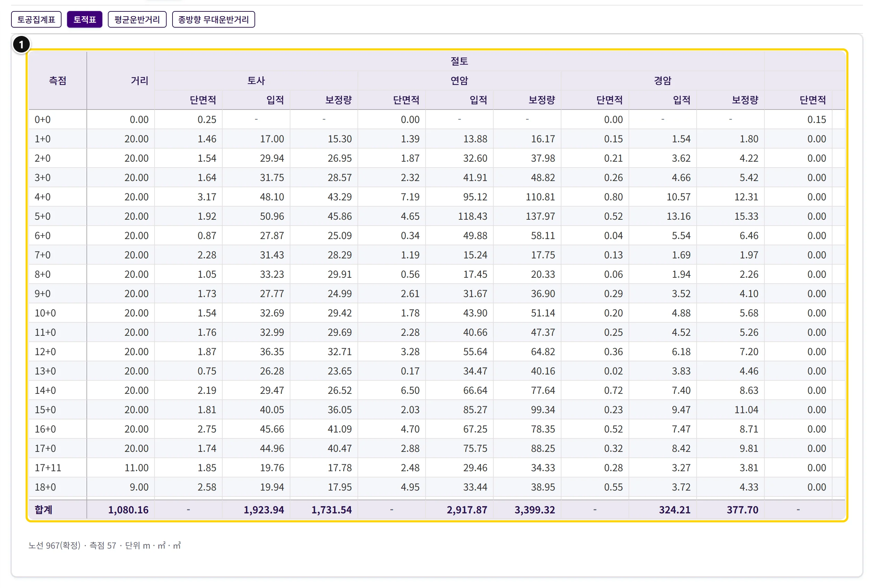Click 연암 보정량 total 3,399.32
Image resolution: width=874 pixels, height=588 pixels.
[x=535, y=510]
